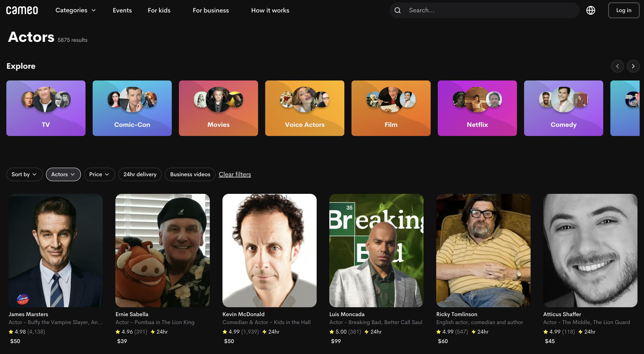Open the Voice Actors explore card

point(305,108)
